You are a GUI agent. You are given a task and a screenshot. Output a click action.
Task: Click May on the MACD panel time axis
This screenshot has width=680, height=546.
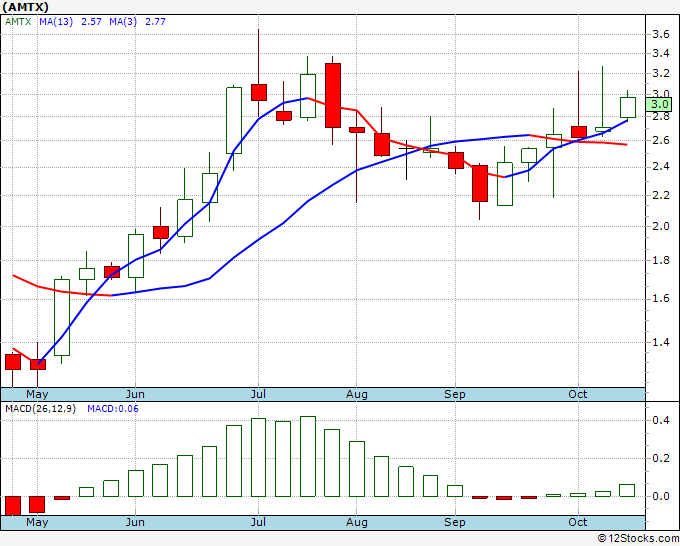click(x=37, y=523)
